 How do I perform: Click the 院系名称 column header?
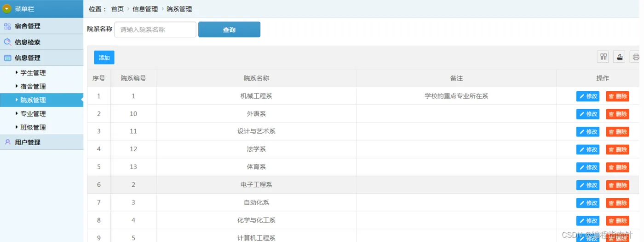click(256, 78)
